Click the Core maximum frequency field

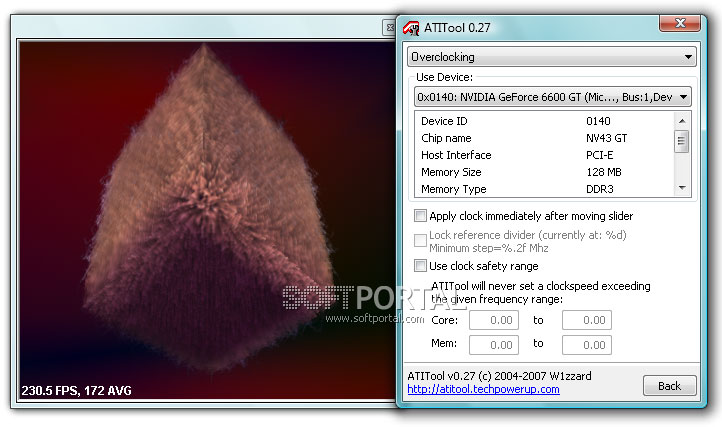click(587, 320)
